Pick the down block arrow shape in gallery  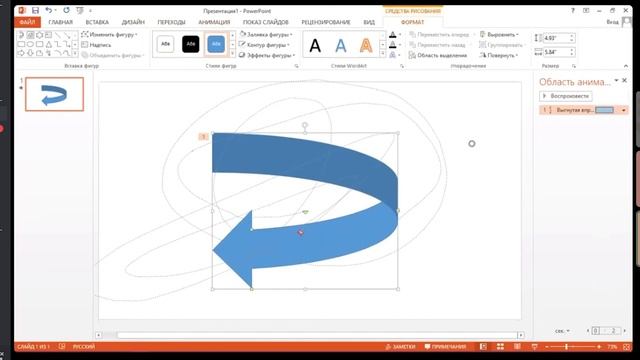click(30, 53)
